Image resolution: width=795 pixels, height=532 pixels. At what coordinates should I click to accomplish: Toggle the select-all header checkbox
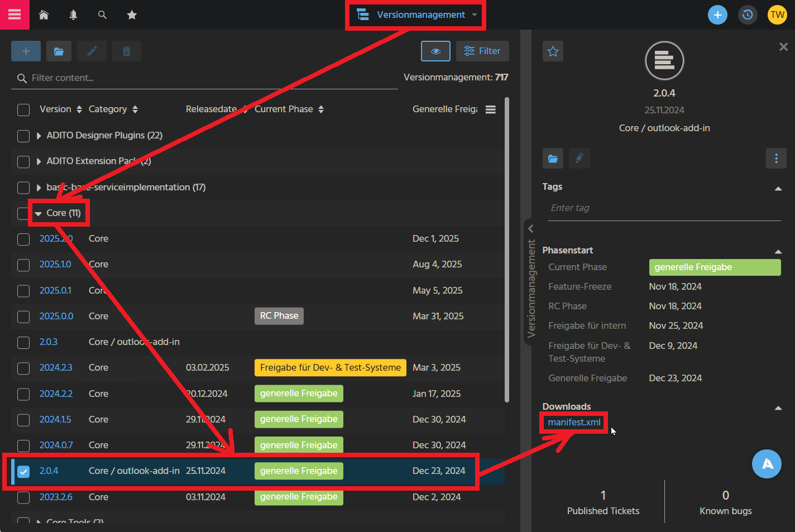(x=23, y=109)
